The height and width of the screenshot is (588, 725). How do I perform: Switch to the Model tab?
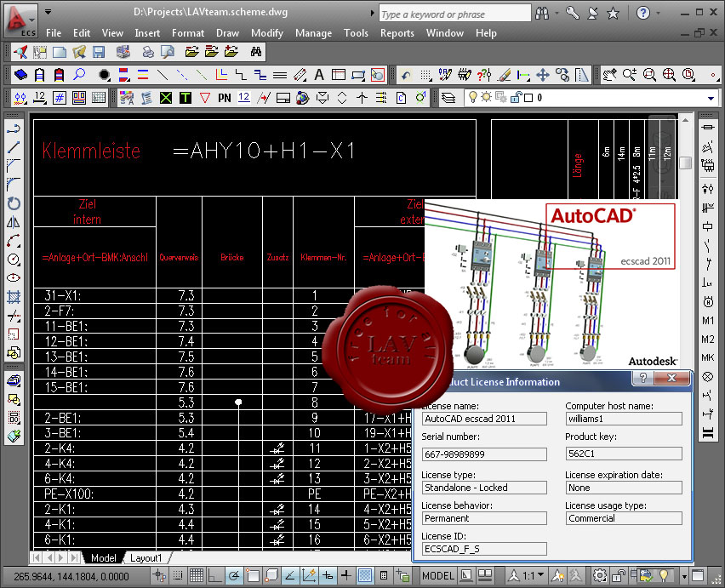click(104, 558)
